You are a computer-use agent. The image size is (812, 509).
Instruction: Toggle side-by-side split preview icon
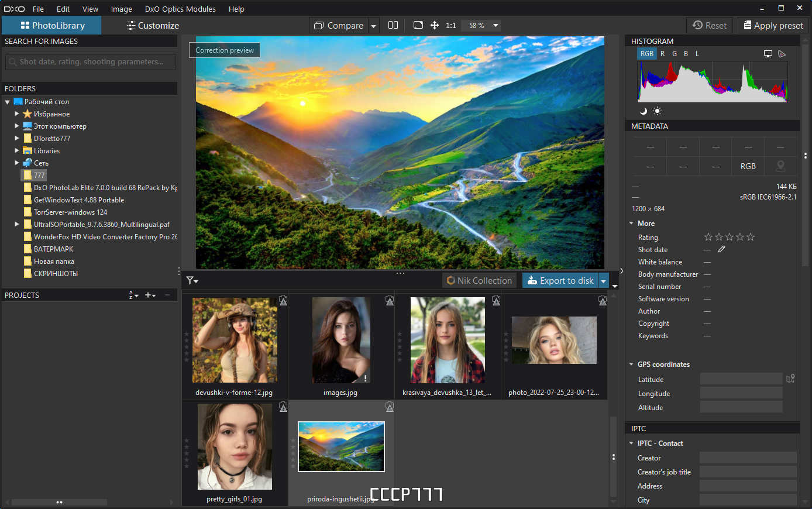pyautogui.click(x=393, y=25)
